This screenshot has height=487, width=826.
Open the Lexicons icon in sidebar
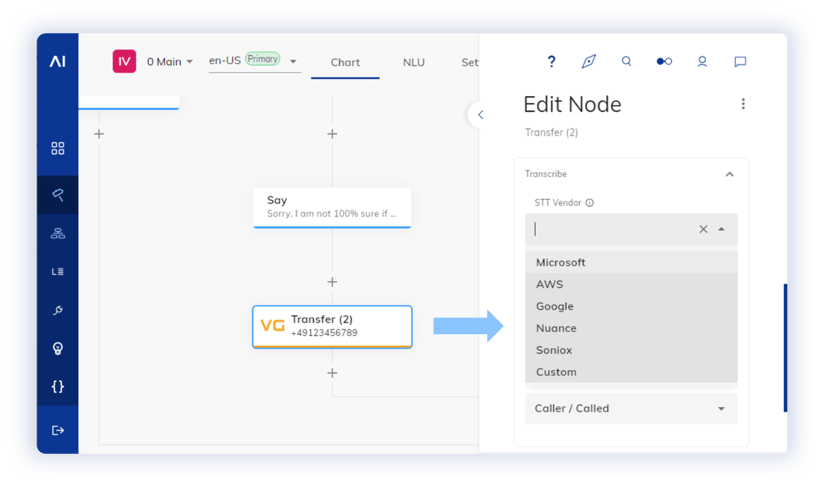57,271
